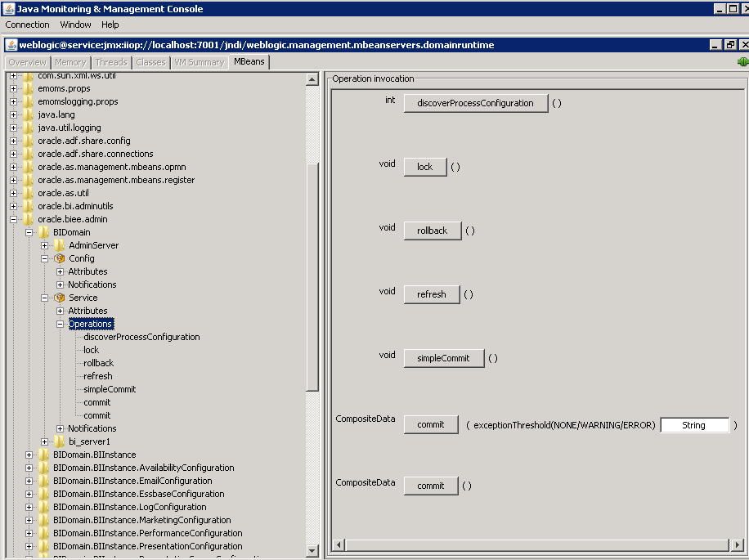Click the MBean tree scrollbar up arrow
This screenshot has height=560, width=749.
pyautogui.click(x=312, y=79)
